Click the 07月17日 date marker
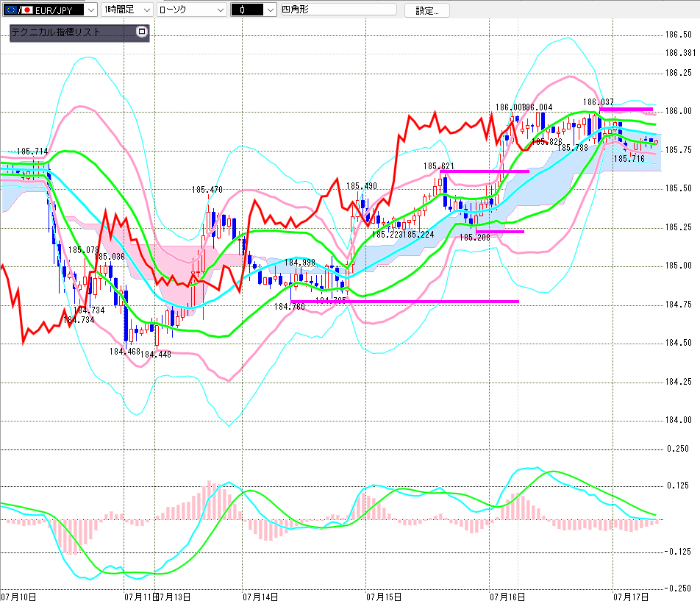The image size is (700, 601). [631, 597]
